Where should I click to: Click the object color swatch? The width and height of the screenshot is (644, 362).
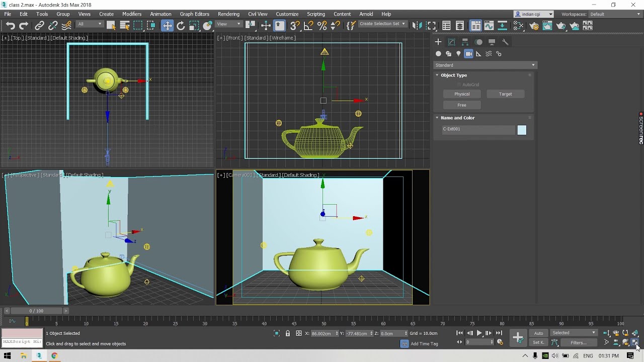(522, 130)
